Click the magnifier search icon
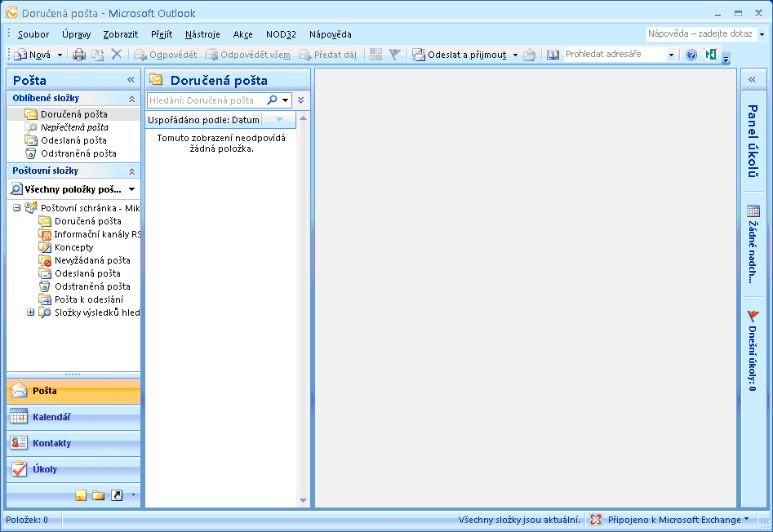 (x=272, y=100)
